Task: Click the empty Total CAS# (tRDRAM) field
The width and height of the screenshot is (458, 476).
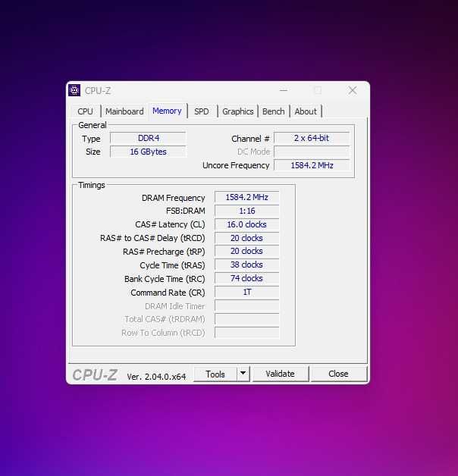Action: [246, 319]
